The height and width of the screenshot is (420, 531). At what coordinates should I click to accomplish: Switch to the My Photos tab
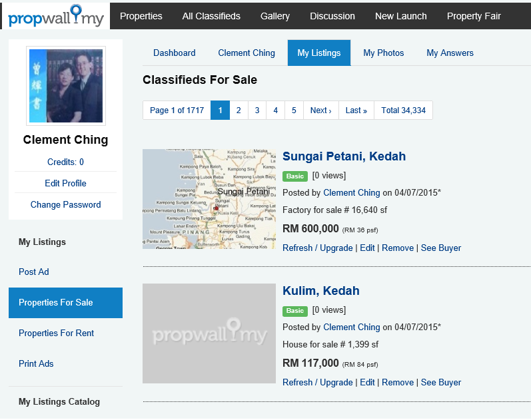(383, 53)
